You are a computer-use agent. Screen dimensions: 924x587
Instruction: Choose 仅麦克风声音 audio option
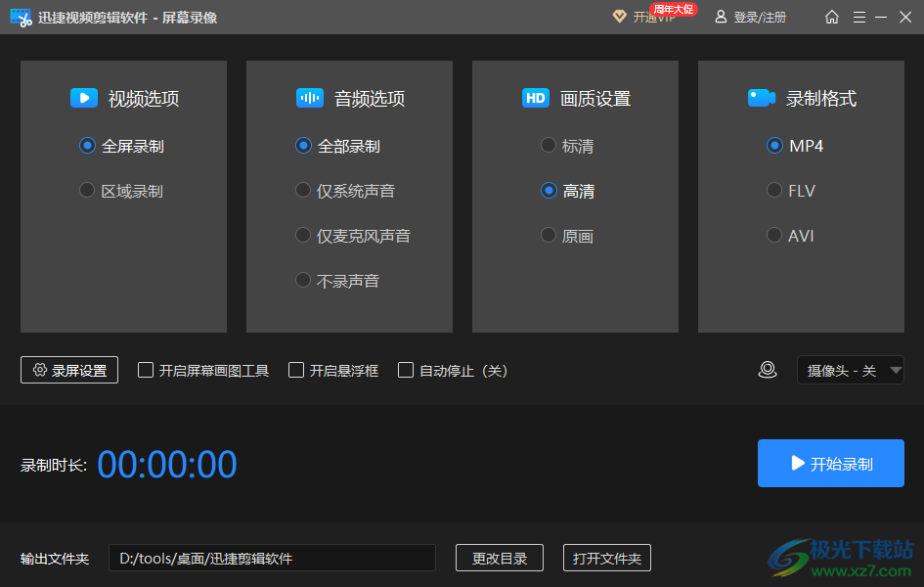tap(303, 235)
